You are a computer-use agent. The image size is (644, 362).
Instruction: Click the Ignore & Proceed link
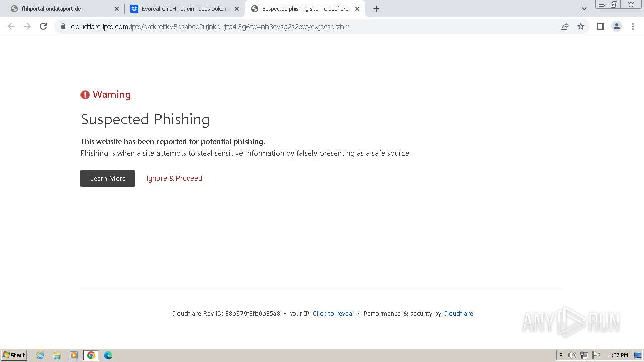tap(174, 178)
